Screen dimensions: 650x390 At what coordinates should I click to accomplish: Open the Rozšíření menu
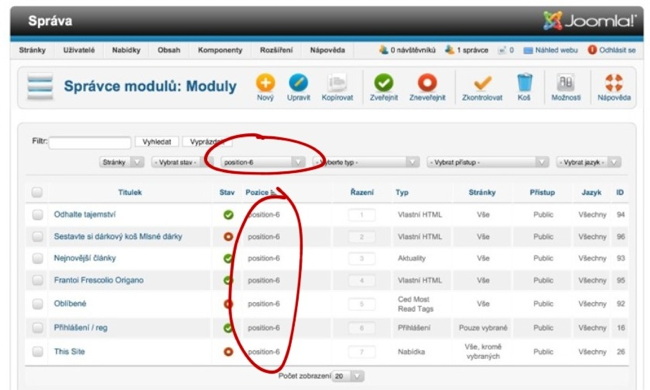tap(276, 50)
